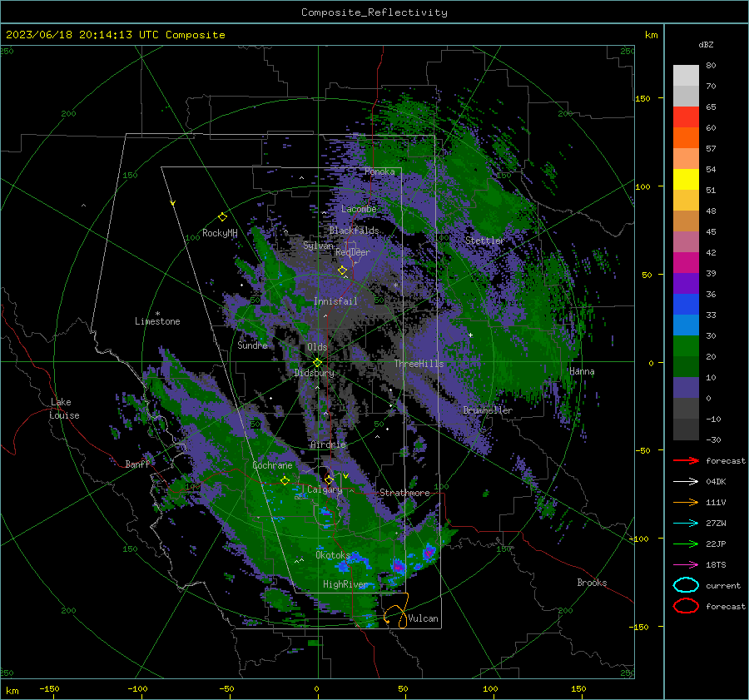
Task: Click the 111V legend text
Action: click(716, 502)
